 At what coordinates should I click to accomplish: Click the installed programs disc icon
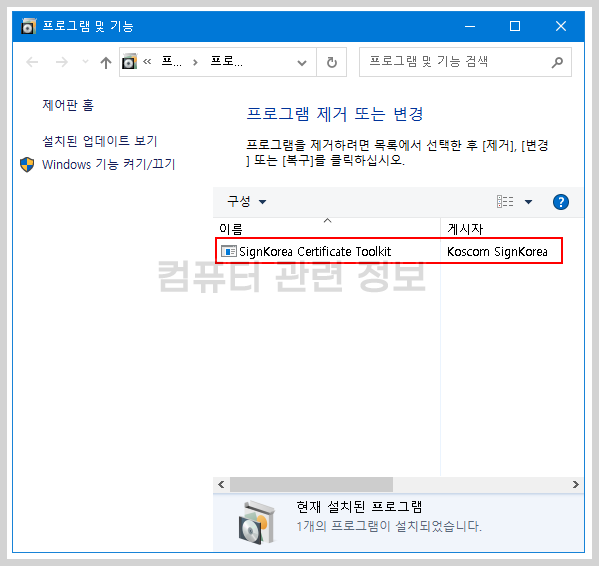[x=256, y=522]
